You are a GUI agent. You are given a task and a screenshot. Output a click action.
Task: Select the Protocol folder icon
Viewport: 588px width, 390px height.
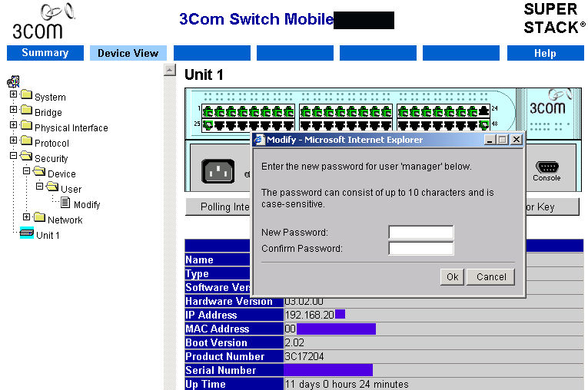click(26, 140)
